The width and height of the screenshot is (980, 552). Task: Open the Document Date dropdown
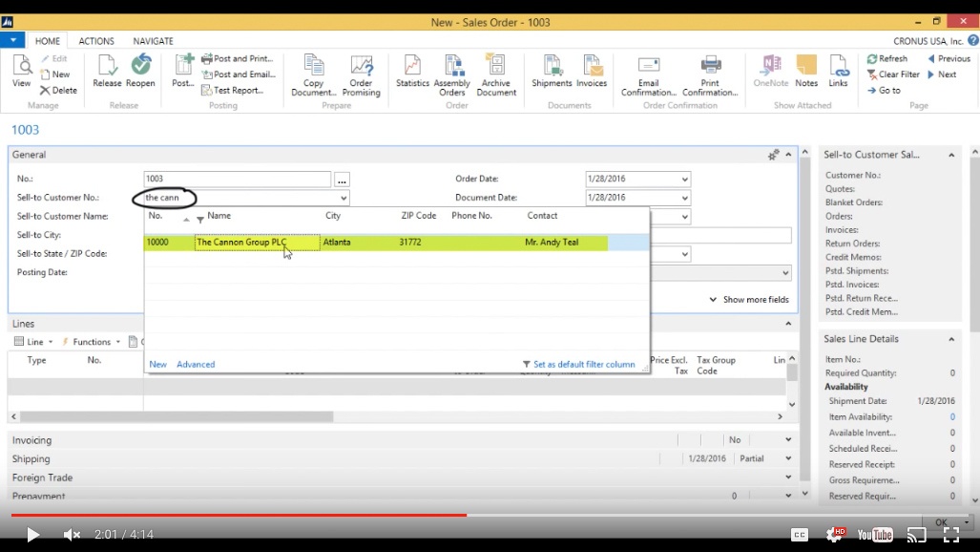(684, 198)
